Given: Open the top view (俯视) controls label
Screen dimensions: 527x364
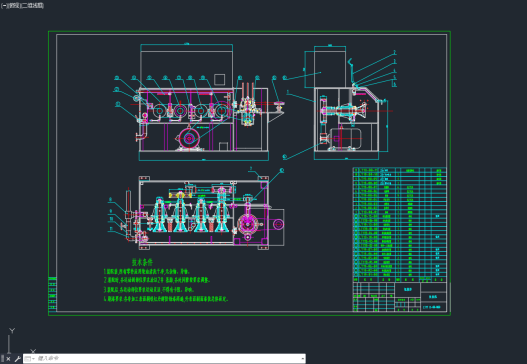Looking at the screenshot, I should [x=13, y=6].
